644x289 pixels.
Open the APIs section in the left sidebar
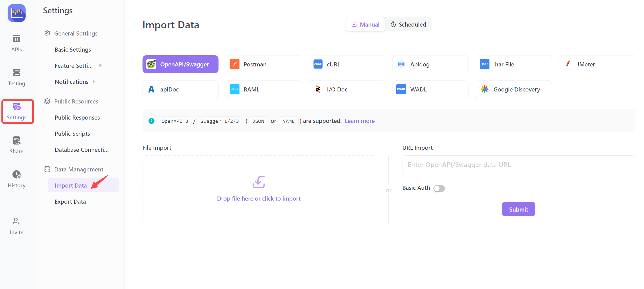click(16, 43)
